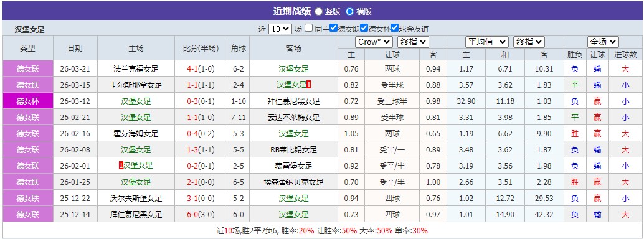The width and height of the screenshot is (644, 239).
Task: Click the odds value 32.90
Action: tap(466, 101)
